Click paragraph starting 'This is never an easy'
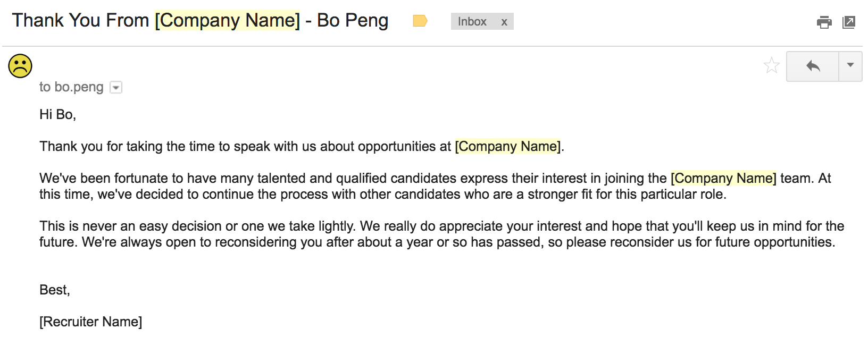Image resolution: width=868 pixels, height=354 pixels. [441, 234]
